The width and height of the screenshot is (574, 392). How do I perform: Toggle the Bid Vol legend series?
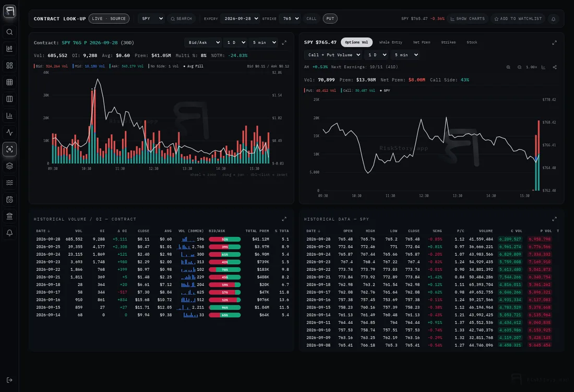tap(51, 66)
